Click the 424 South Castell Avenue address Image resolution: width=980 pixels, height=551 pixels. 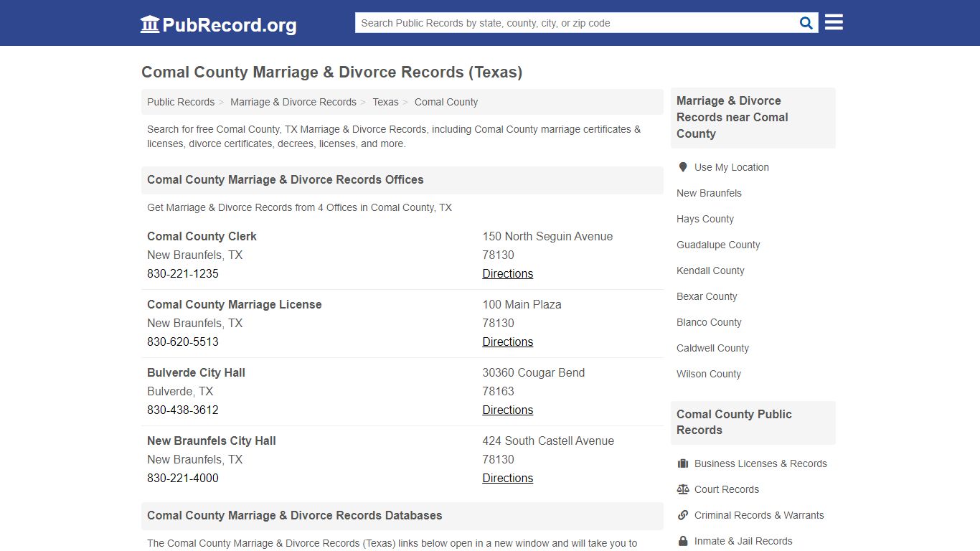coord(548,441)
